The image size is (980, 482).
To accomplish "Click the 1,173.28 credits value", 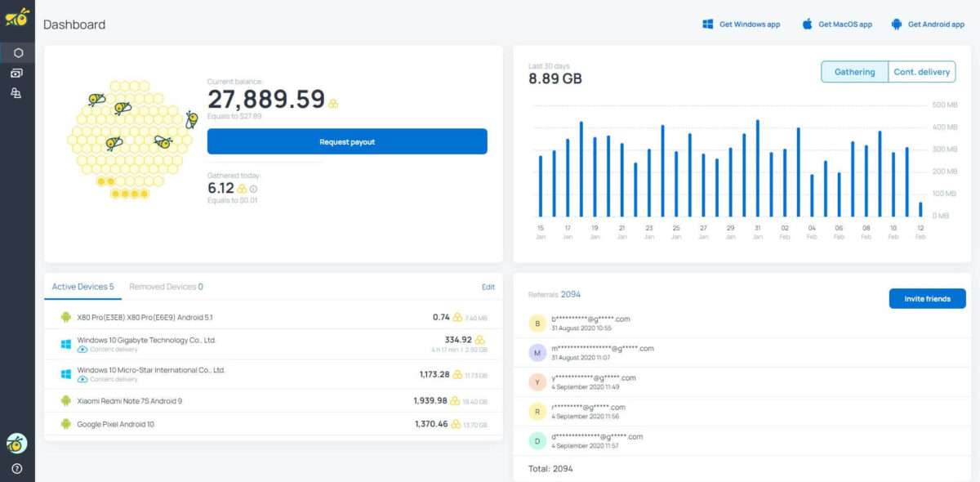I will tap(434, 375).
